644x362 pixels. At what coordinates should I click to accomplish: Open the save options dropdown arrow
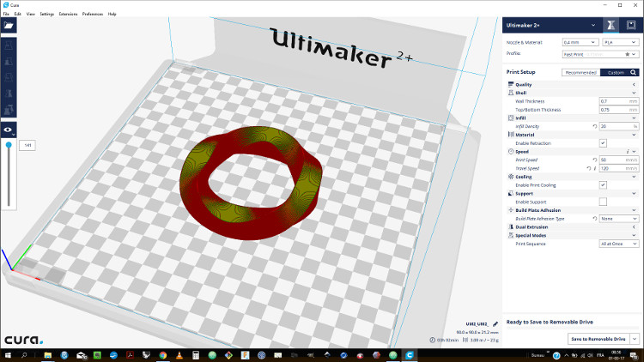click(635, 339)
